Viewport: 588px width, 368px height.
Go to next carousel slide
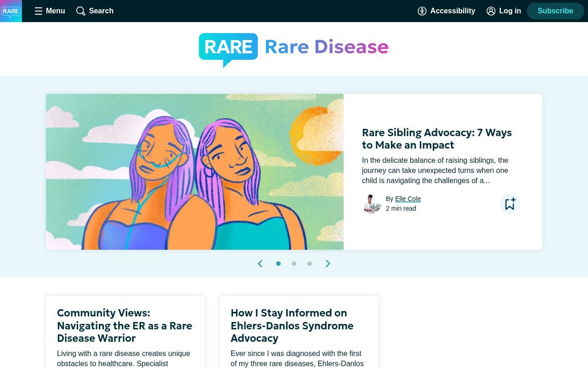tap(328, 264)
